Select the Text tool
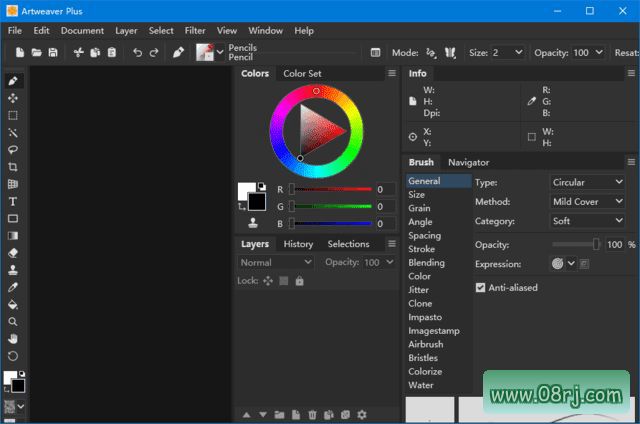640x424 pixels. [13, 201]
